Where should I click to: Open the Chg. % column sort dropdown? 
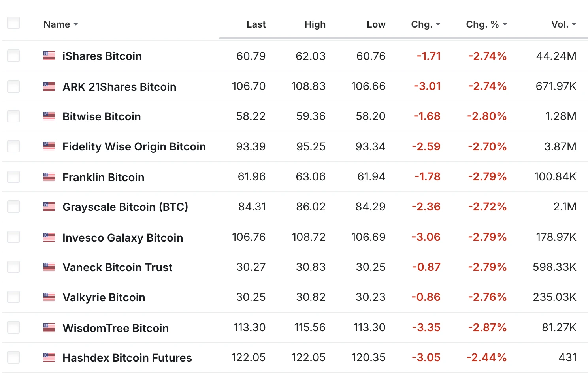505,25
